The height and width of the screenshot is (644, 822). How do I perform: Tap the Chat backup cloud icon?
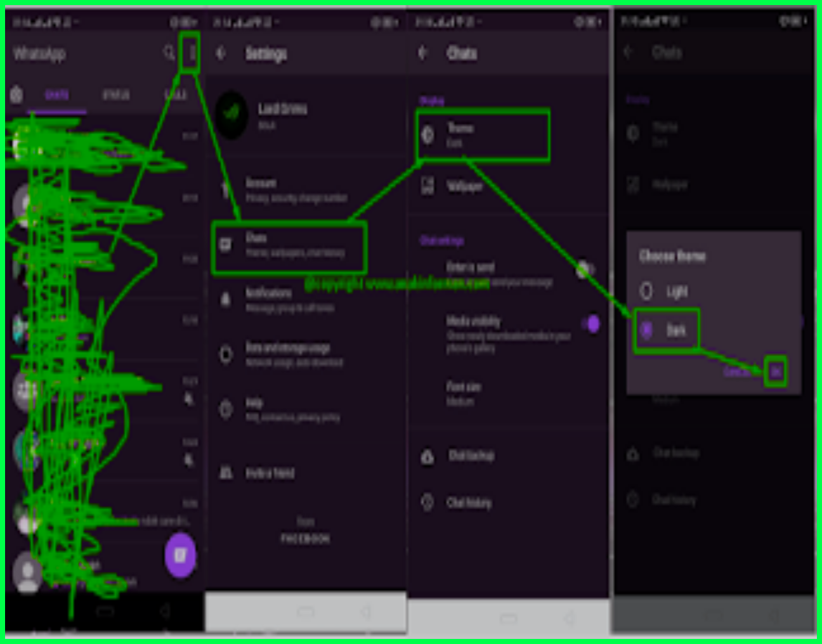point(428,456)
